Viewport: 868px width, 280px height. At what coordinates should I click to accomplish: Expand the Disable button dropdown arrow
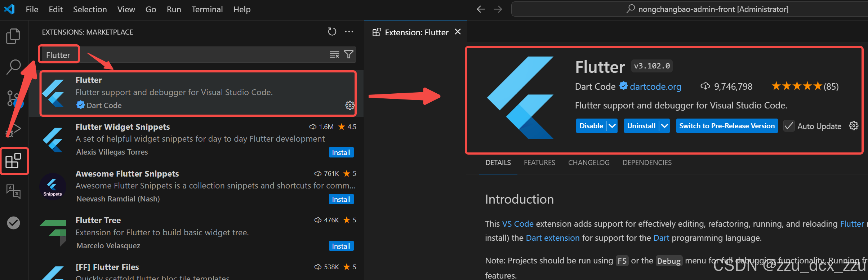coord(612,126)
